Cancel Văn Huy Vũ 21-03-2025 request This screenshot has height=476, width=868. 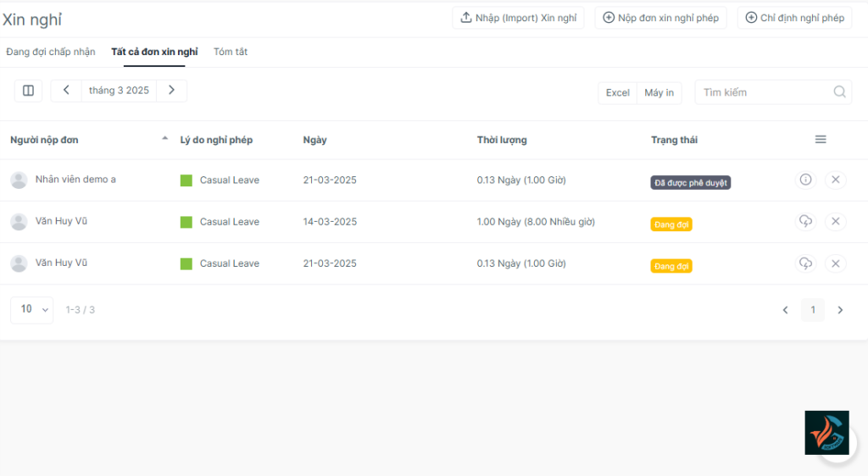tap(835, 263)
